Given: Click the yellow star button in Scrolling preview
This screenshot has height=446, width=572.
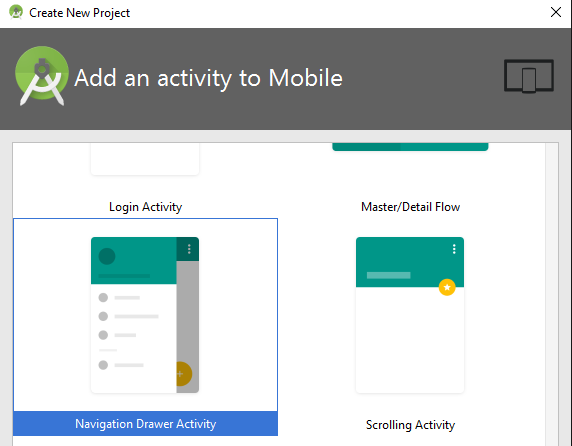Looking at the screenshot, I should click(x=447, y=287).
